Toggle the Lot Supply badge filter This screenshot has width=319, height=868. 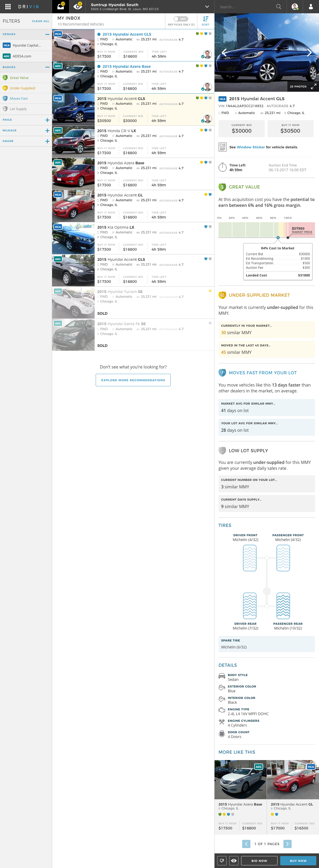(26, 109)
